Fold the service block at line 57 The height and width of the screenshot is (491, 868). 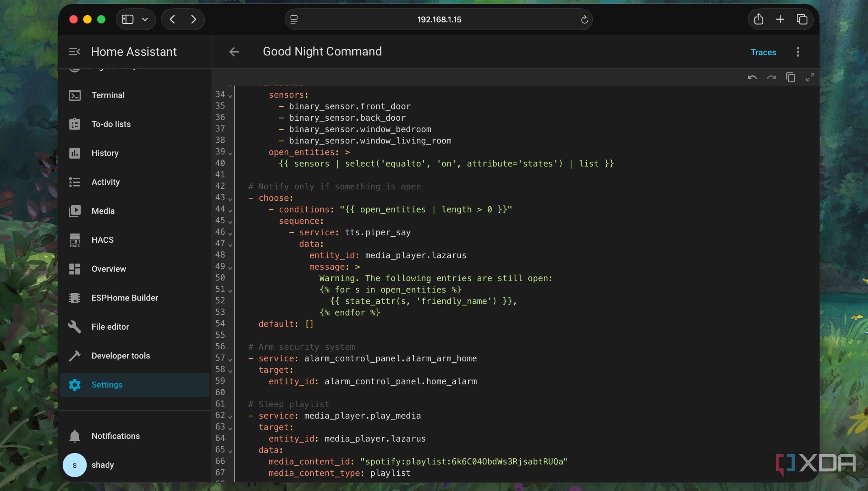coord(230,360)
